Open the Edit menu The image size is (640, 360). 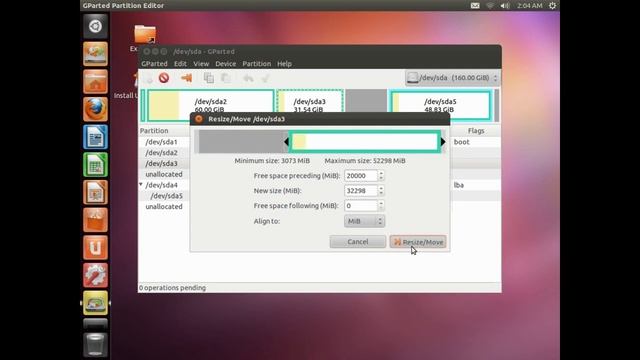click(x=180, y=64)
